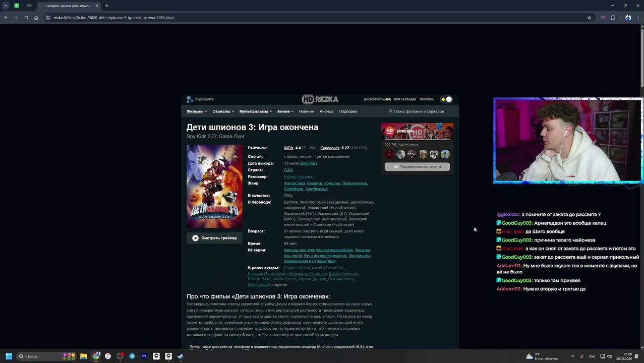Click the browser back arrow
This screenshot has height=363, width=644.
click(x=6, y=18)
